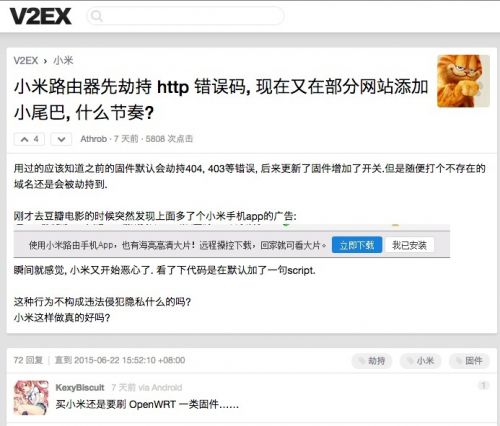This screenshot has height=426, width=500.
Task: Open the Garfield avatar of poster
Action: tap(463, 81)
